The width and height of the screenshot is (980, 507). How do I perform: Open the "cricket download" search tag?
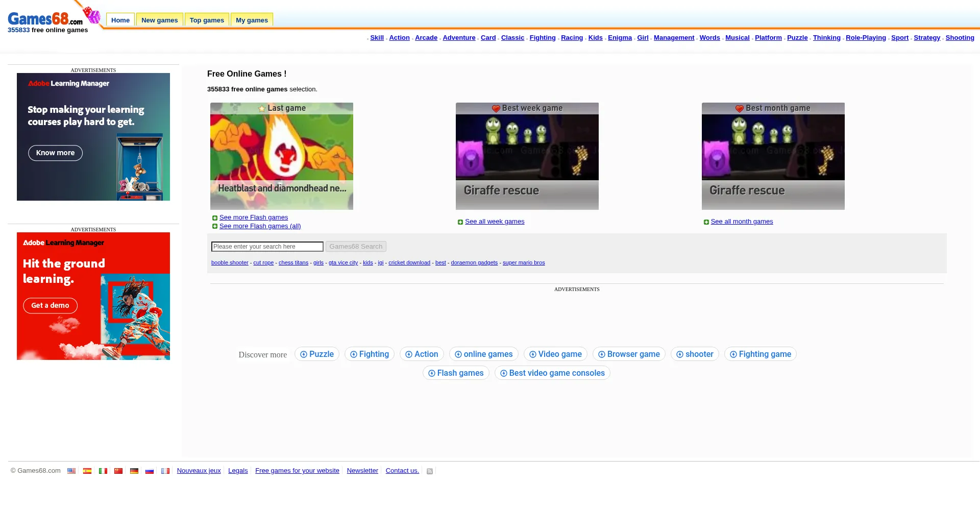pyautogui.click(x=409, y=263)
